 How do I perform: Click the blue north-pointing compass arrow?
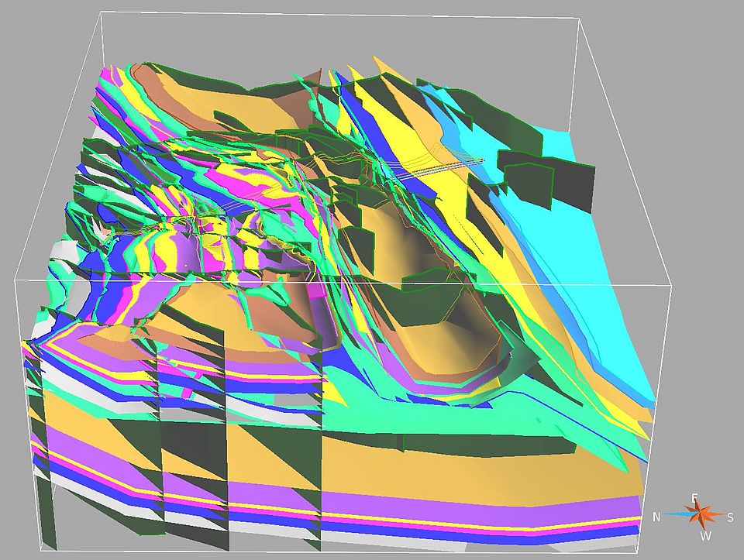(x=678, y=515)
